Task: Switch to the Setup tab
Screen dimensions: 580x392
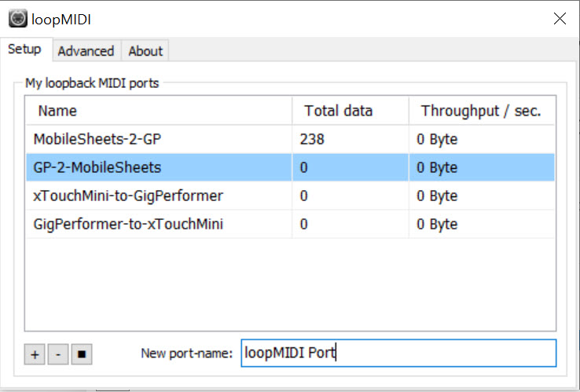Action: point(26,49)
